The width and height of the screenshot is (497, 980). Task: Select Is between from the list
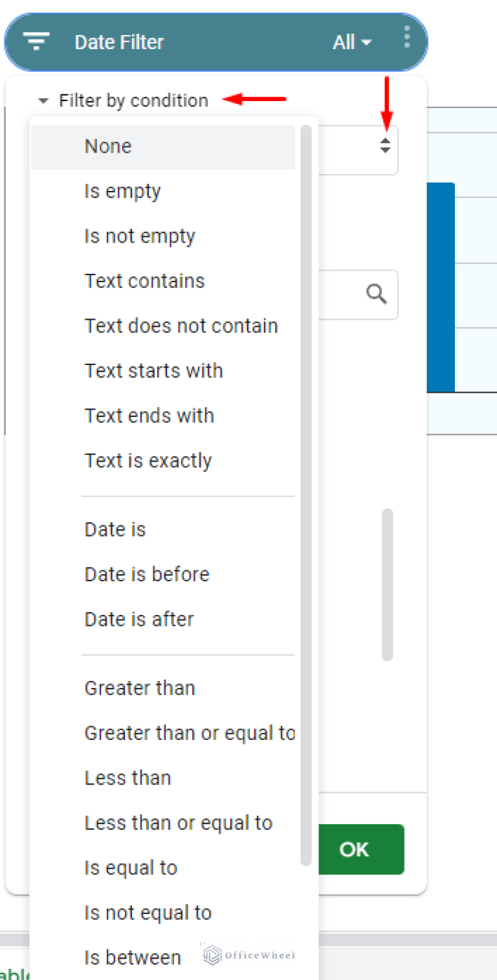[133, 958]
